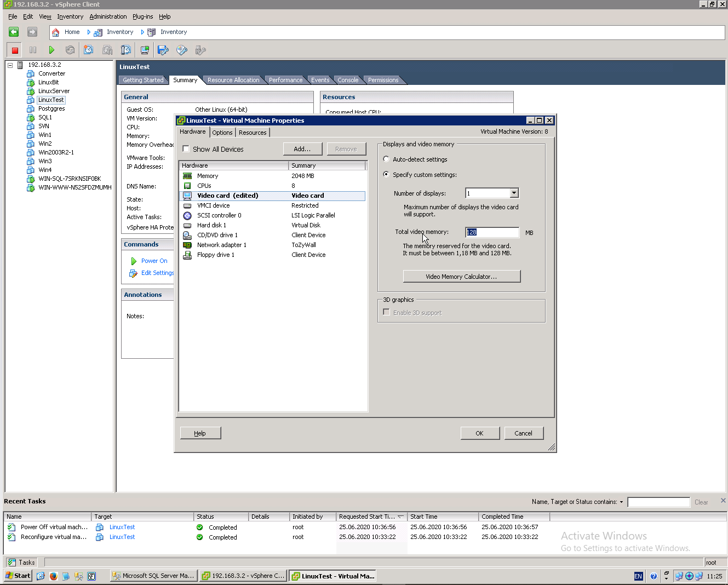Screen dimensions: 728x585
Task: Click LinuxTest link in Power Off task row
Action: tap(122, 527)
